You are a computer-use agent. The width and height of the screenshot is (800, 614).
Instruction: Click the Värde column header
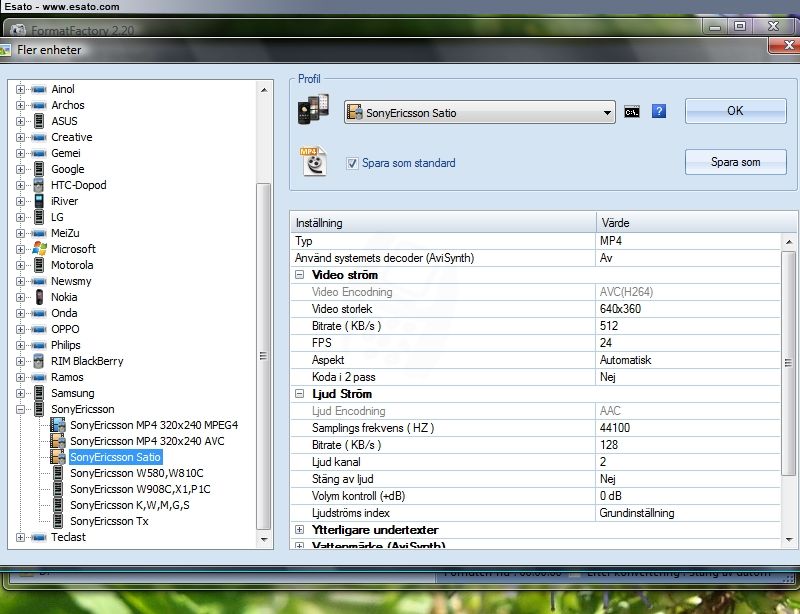[695, 223]
